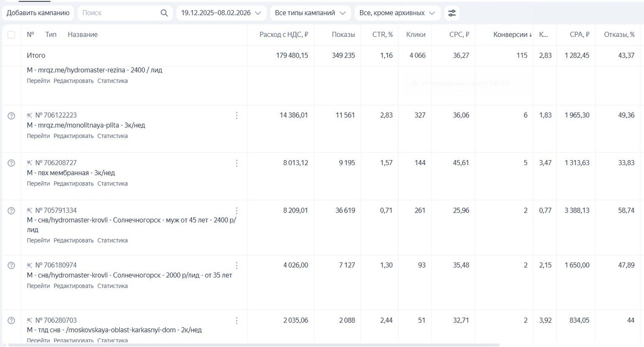Open three-dot menu for campaign 705791334
The width and height of the screenshot is (644, 347).
click(x=236, y=211)
